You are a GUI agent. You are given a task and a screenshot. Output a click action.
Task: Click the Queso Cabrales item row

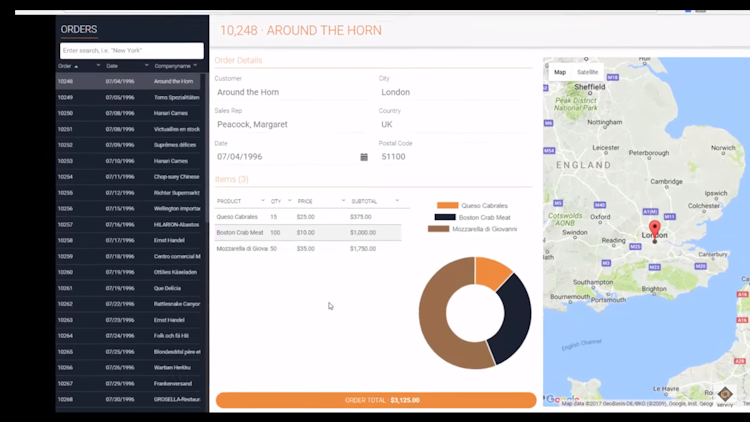pyautogui.click(x=308, y=217)
